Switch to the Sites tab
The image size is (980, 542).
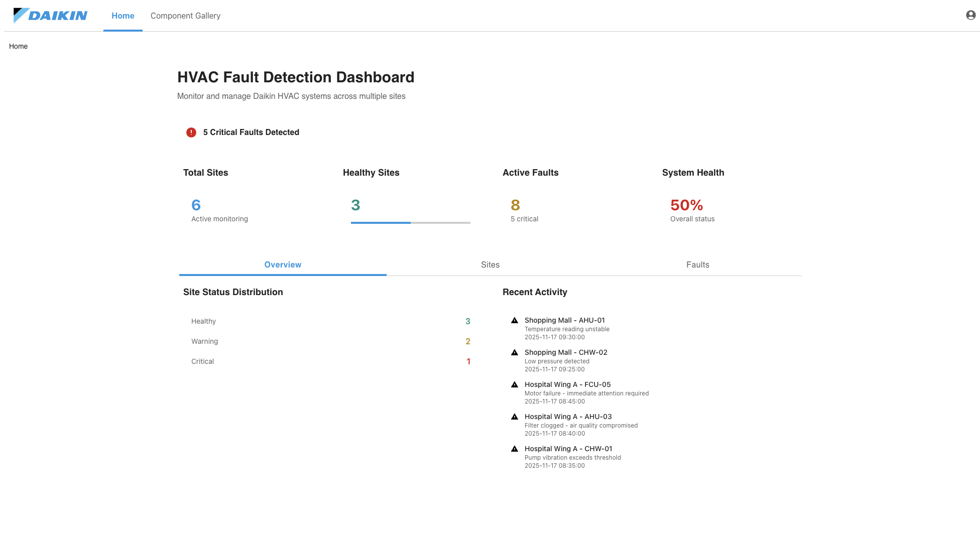point(490,264)
